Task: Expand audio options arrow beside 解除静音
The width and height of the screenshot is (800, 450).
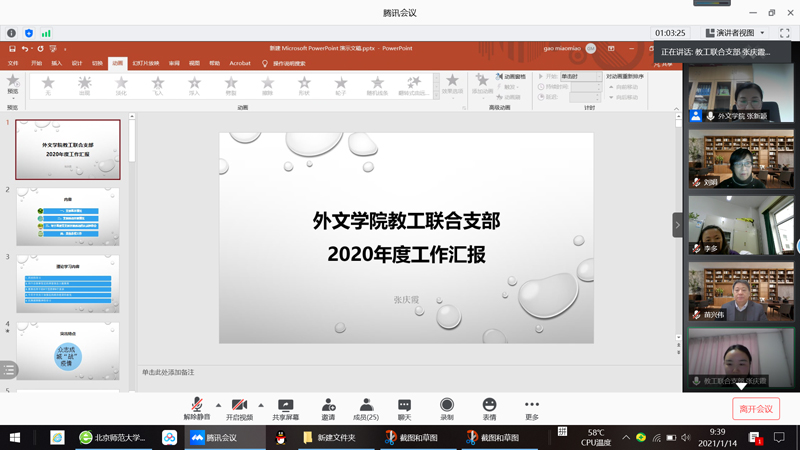Action: 218,405
